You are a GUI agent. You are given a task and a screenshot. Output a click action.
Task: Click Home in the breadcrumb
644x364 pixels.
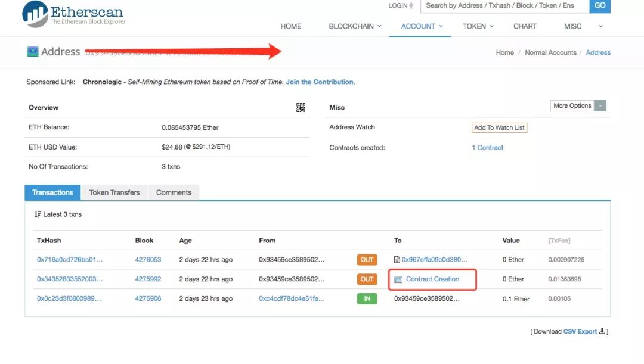point(505,52)
